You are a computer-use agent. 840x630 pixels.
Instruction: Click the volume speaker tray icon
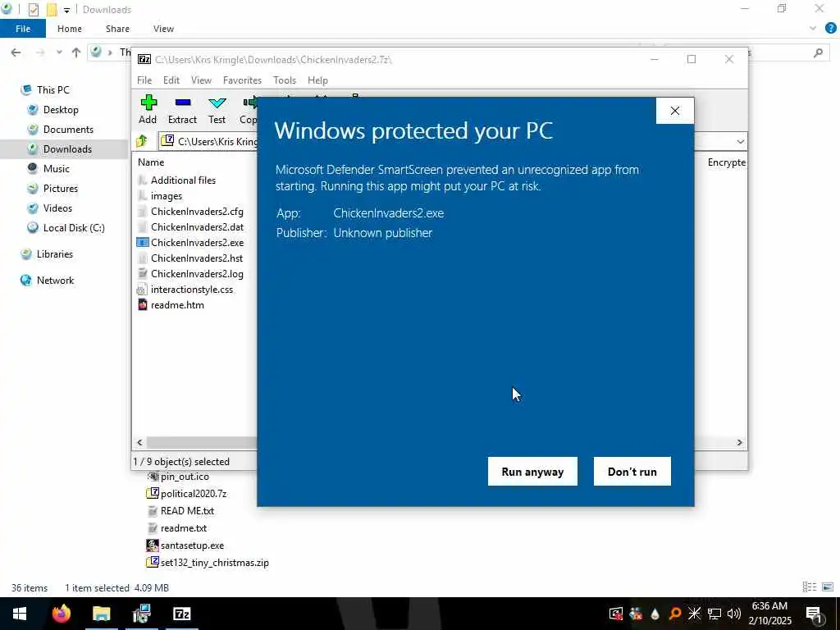tap(733, 614)
